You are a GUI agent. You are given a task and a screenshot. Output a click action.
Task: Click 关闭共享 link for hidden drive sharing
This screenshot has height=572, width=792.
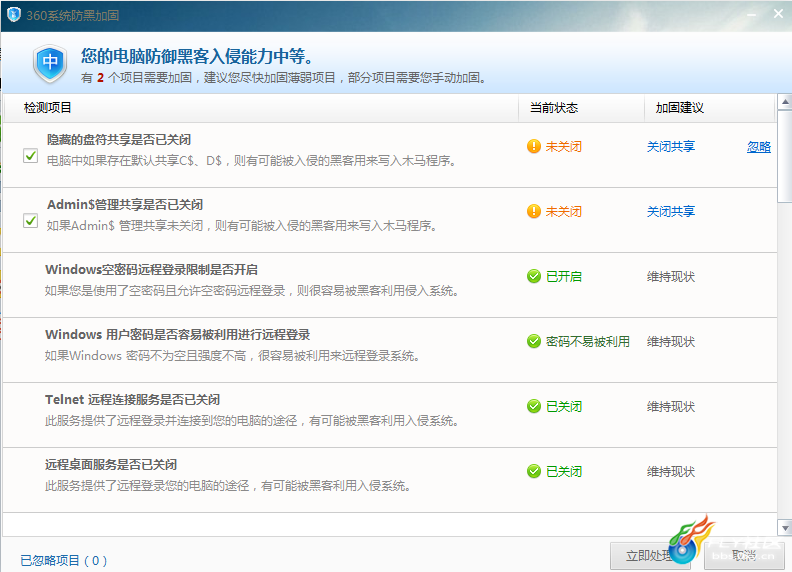pyautogui.click(x=671, y=147)
